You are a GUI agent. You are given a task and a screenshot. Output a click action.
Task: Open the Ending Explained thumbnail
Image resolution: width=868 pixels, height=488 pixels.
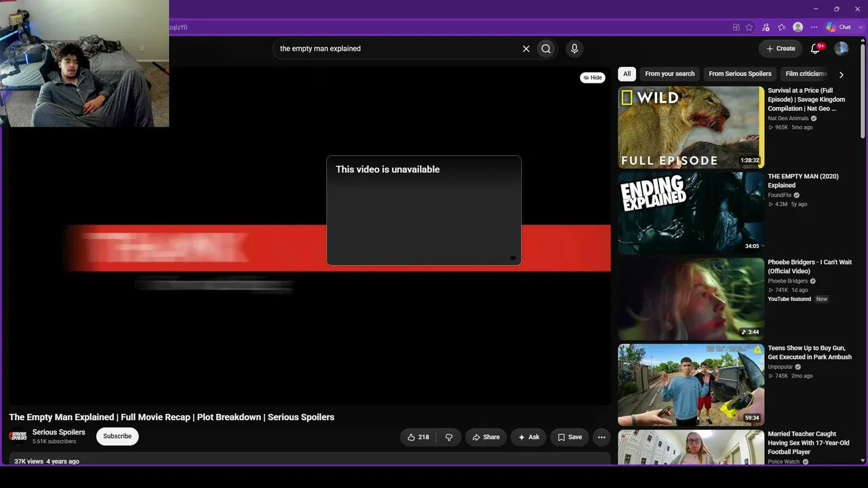click(x=691, y=213)
